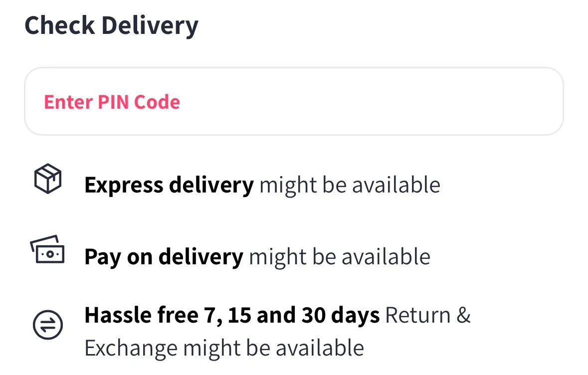
Task: Focus the PIN code input field
Action: tap(294, 102)
